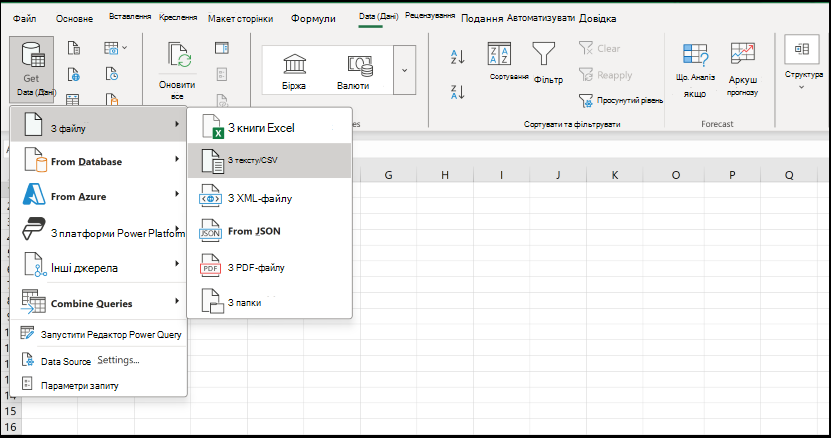Click the Інші джерела file icon

tap(35, 264)
